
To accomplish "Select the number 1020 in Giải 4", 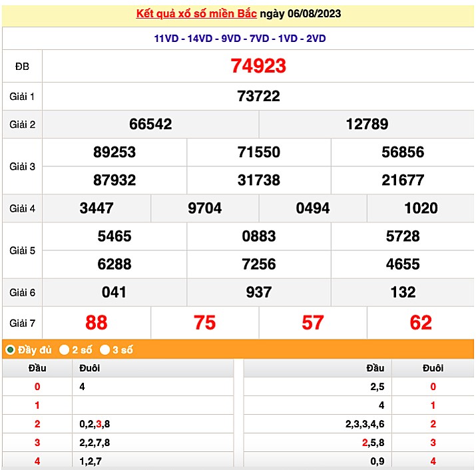I will (x=421, y=208).
